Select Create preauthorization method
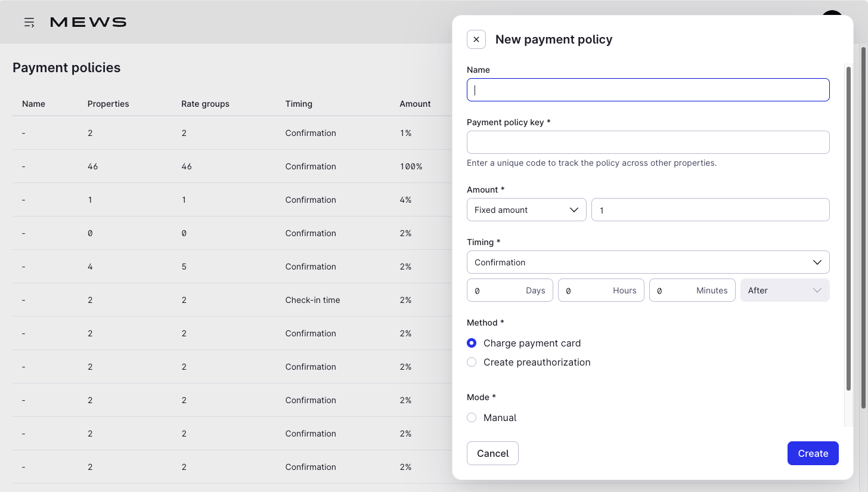Image resolution: width=868 pixels, height=492 pixels. click(x=472, y=362)
